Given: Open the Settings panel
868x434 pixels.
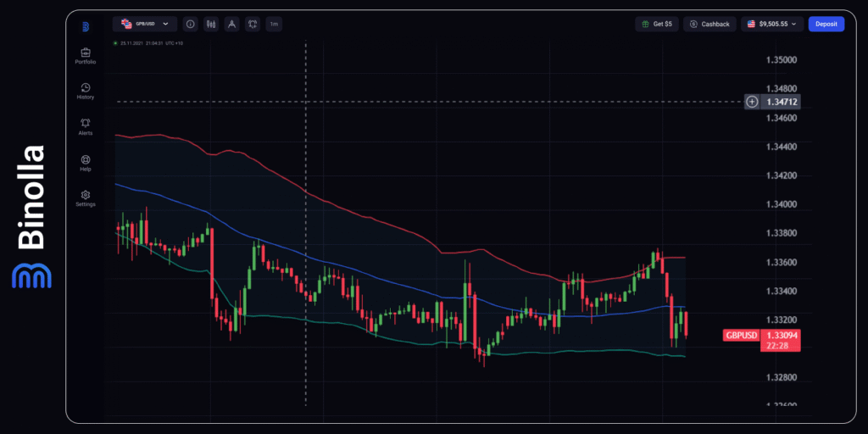Looking at the screenshot, I should coord(86,198).
